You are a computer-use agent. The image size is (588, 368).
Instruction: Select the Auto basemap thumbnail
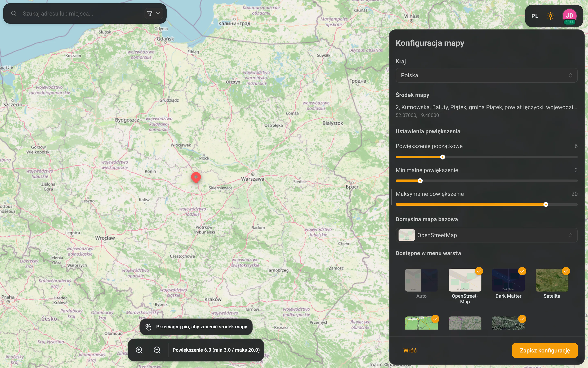pyautogui.click(x=421, y=280)
